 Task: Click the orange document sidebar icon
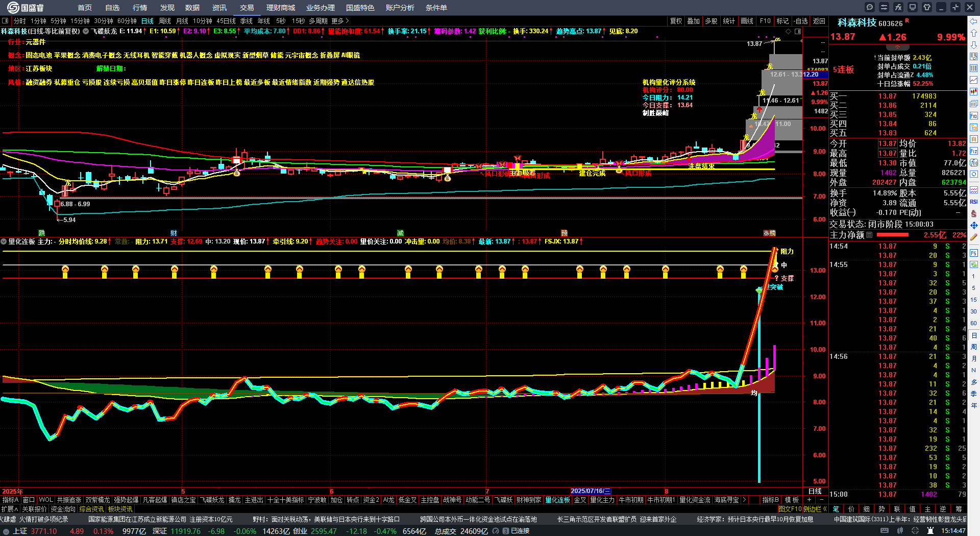974,139
